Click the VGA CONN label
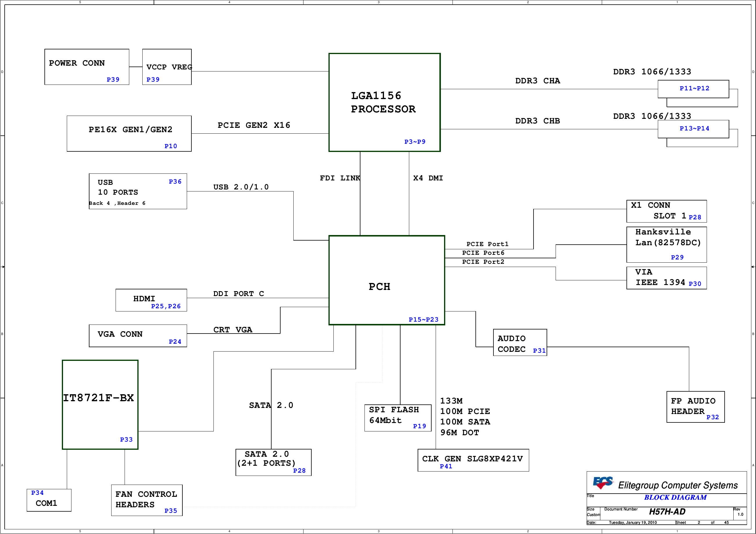This screenshot has height=534, width=756. pyautogui.click(x=120, y=334)
